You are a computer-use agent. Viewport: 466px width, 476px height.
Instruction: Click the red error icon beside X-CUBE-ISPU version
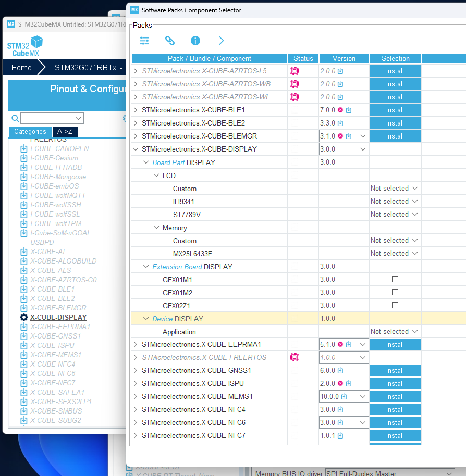click(x=340, y=384)
